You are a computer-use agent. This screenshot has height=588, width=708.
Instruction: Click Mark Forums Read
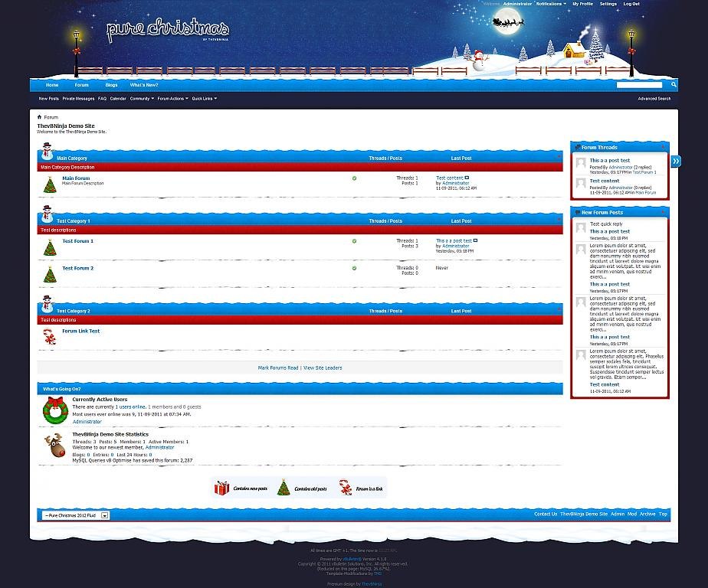(278, 367)
